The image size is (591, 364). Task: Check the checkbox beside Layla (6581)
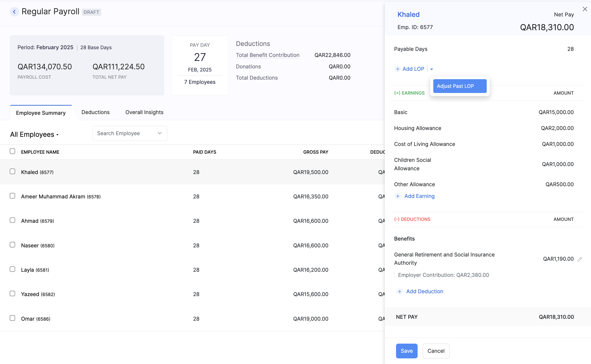point(12,269)
